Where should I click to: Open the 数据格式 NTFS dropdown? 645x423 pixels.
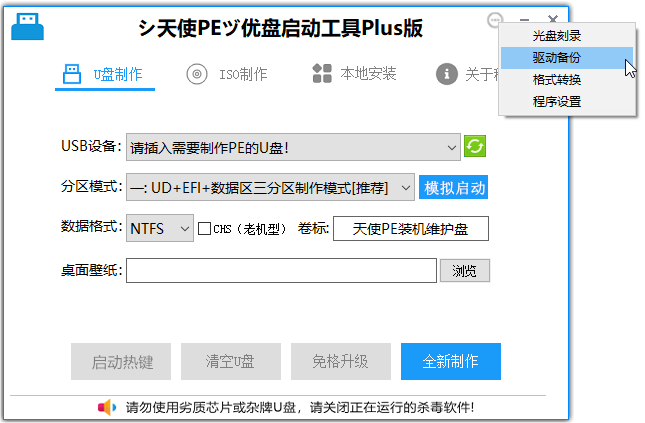[160, 228]
